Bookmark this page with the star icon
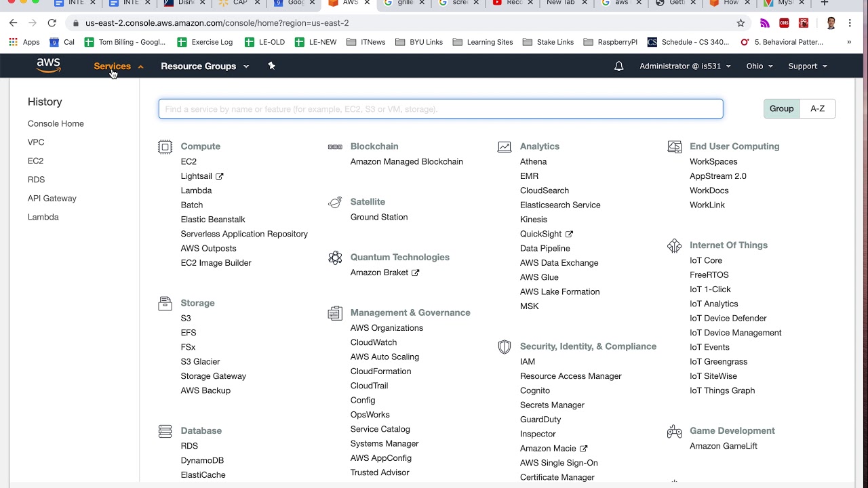 [x=741, y=23]
